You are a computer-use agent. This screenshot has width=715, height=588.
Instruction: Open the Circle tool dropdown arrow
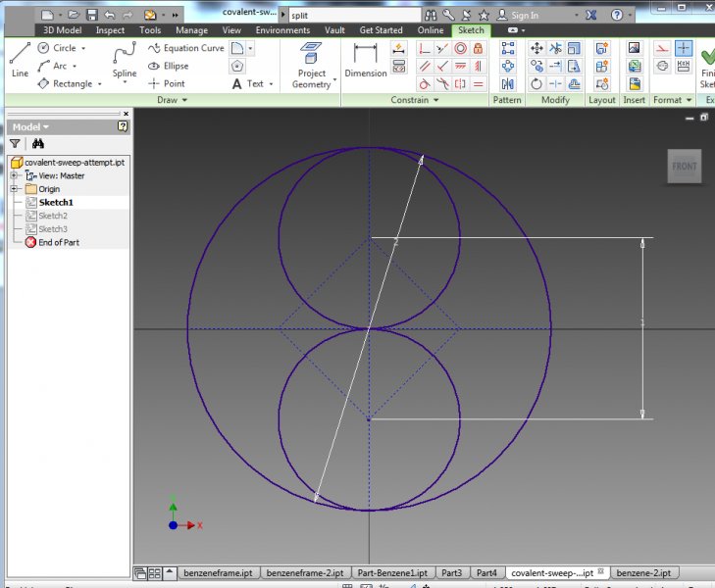pyautogui.click(x=83, y=48)
